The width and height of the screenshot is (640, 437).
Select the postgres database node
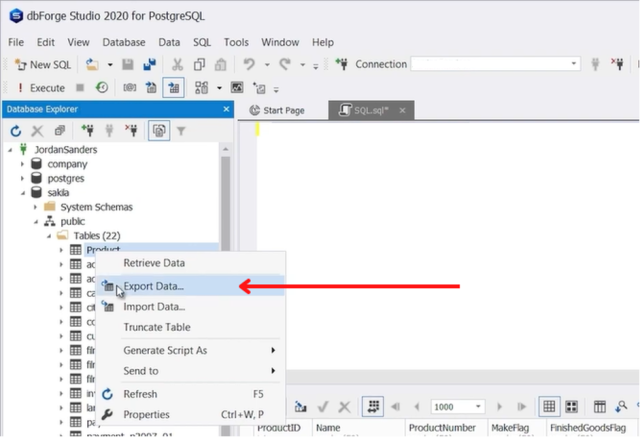[68, 178]
